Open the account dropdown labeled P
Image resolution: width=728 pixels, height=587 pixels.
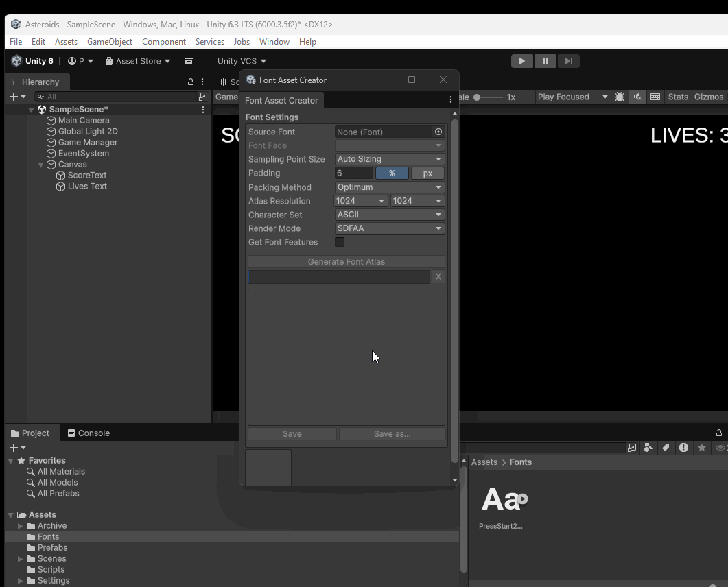(80, 61)
